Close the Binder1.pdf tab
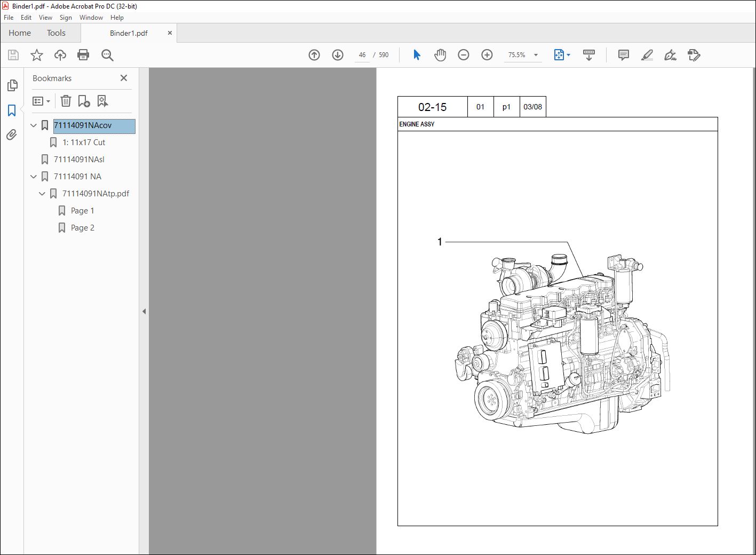The height and width of the screenshot is (555, 756). click(170, 33)
